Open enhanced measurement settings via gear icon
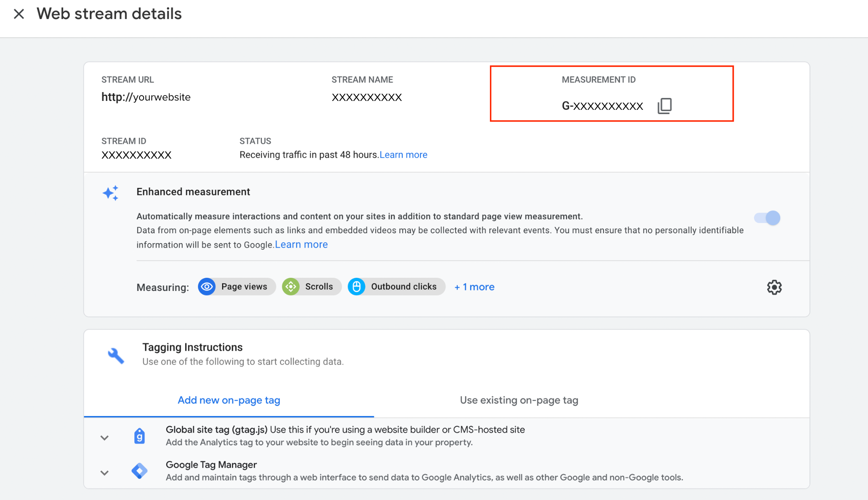The height and width of the screenshot is (500, 868). pos(774,287)
